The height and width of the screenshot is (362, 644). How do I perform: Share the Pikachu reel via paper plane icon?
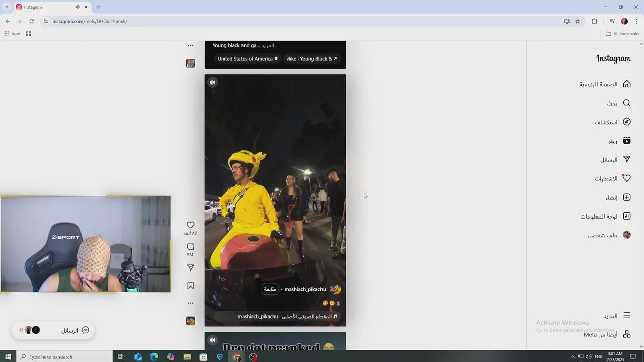190,268
